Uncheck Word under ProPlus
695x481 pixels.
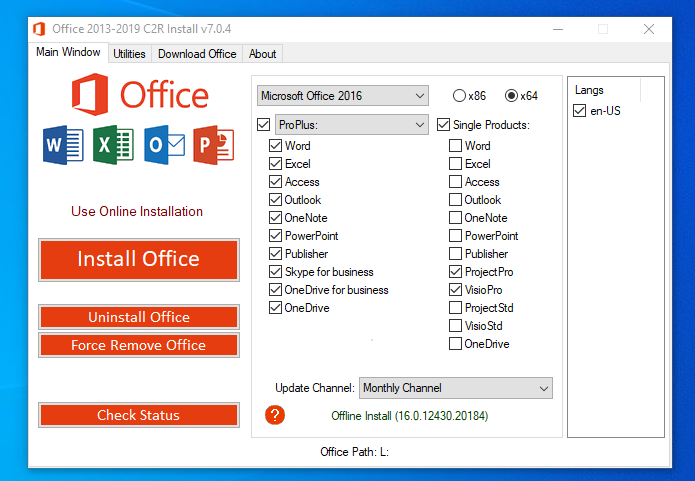275,145
